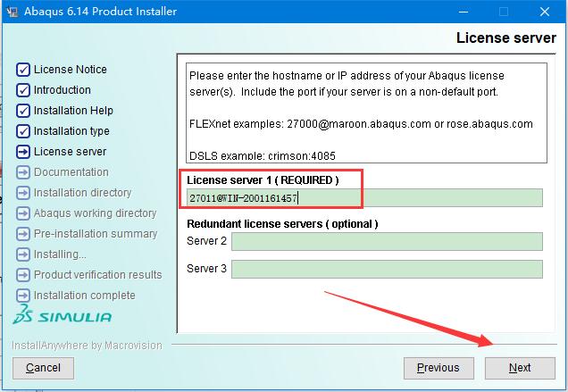Click the Server 2 redundant license field
568x392 pixels.
387,241
